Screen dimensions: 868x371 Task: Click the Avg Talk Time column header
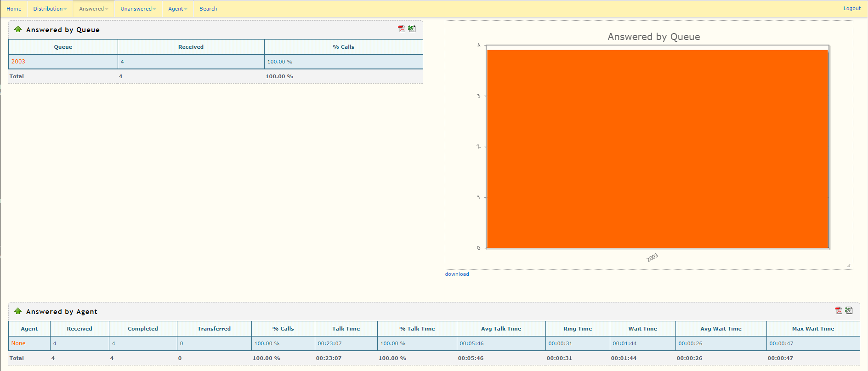501,329
